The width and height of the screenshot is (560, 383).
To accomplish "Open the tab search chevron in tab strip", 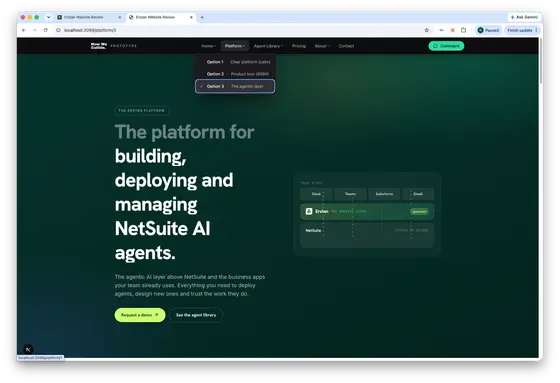I will pos(49,17).
